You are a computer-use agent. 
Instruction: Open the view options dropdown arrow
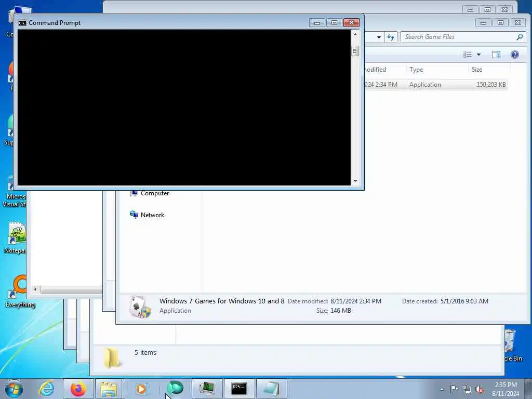pos(478,54)
